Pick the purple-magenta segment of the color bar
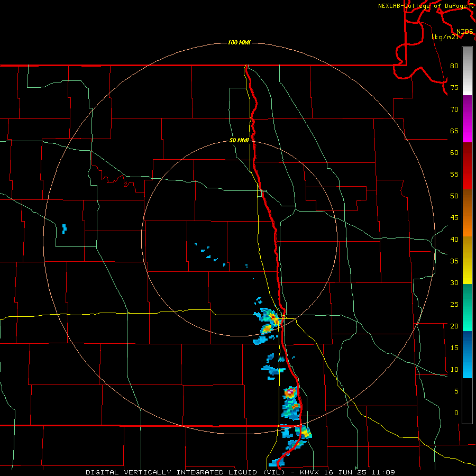Image resolution: width=476 pixels, height=476 pixels. [467, 119]
